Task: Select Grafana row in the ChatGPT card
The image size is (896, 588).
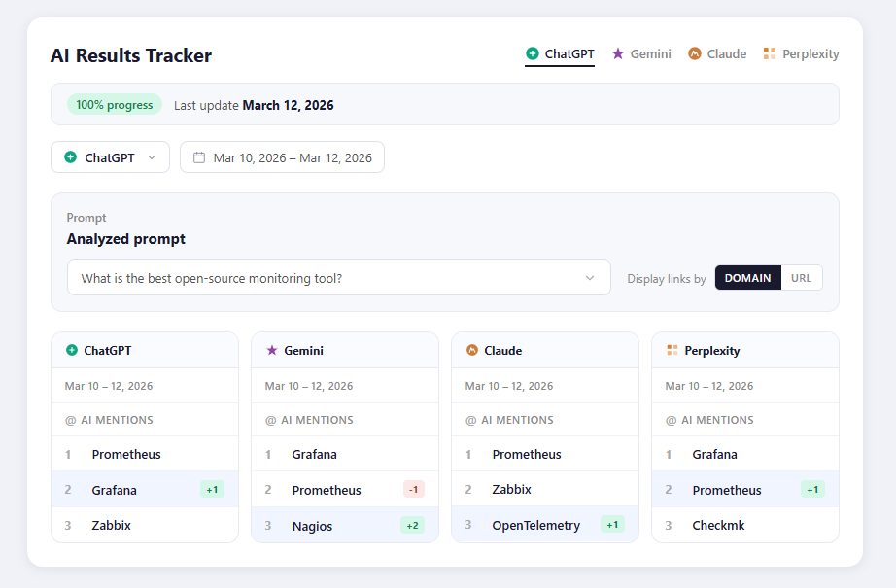Action: coord(145,489)
